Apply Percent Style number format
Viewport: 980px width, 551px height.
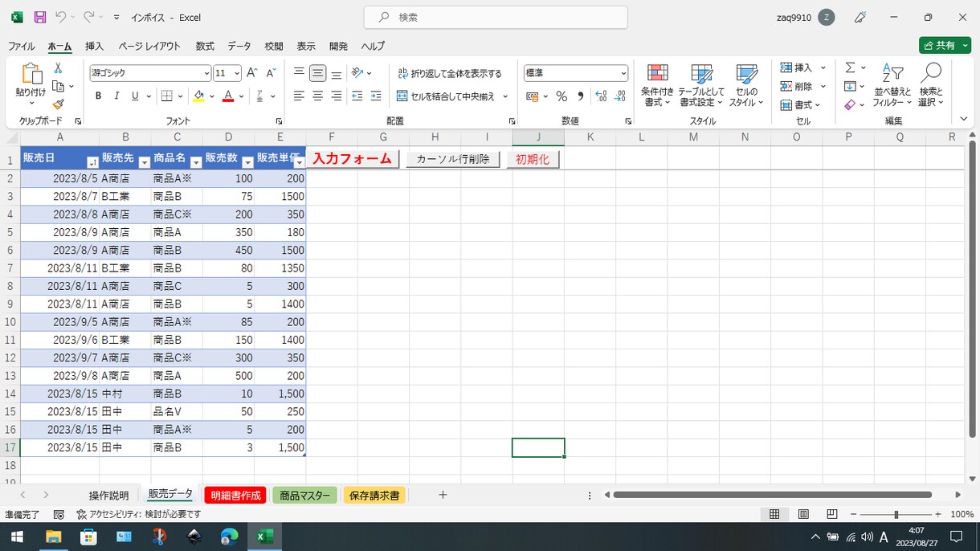pos(561,96)
